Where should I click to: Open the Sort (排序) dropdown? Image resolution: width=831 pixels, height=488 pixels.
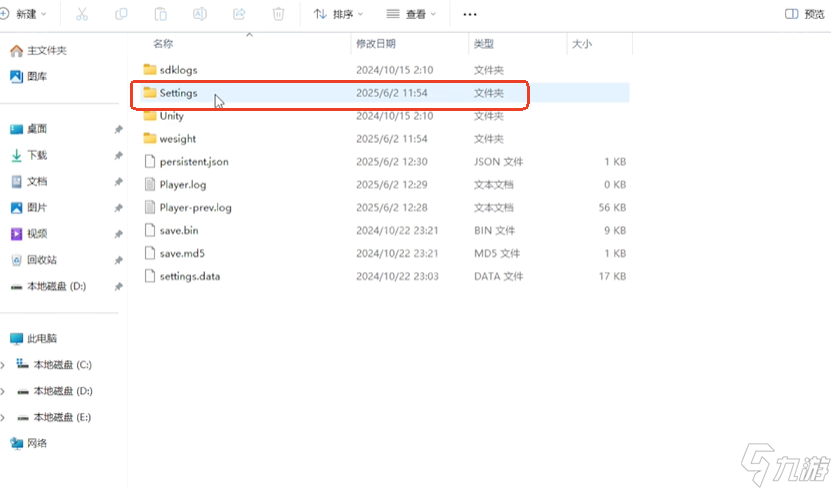coord(338,14)
